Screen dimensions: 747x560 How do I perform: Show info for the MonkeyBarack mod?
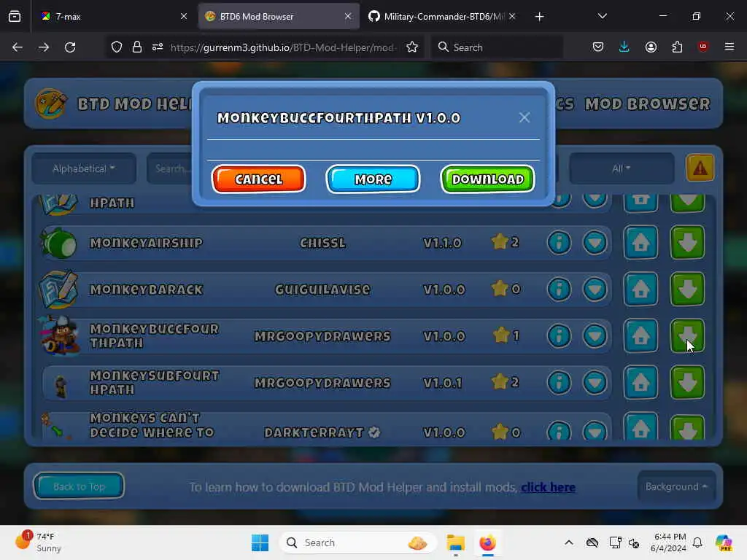point(559,289)
